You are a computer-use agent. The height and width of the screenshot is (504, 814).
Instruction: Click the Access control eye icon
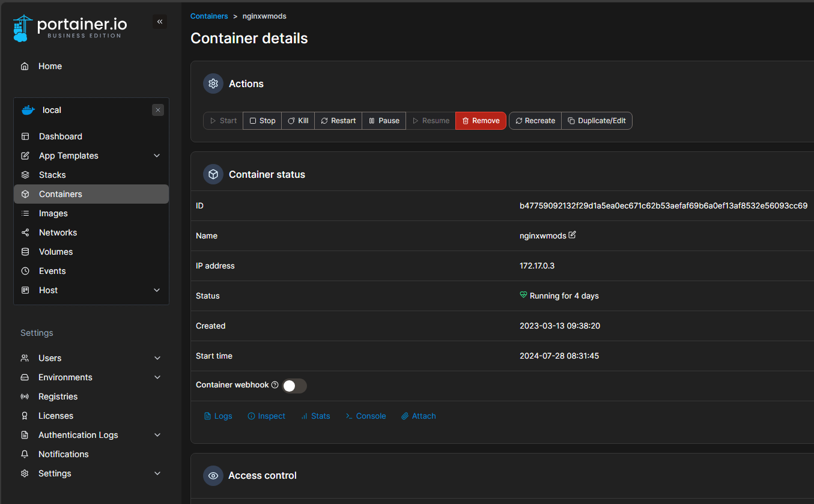click(213, 475)
